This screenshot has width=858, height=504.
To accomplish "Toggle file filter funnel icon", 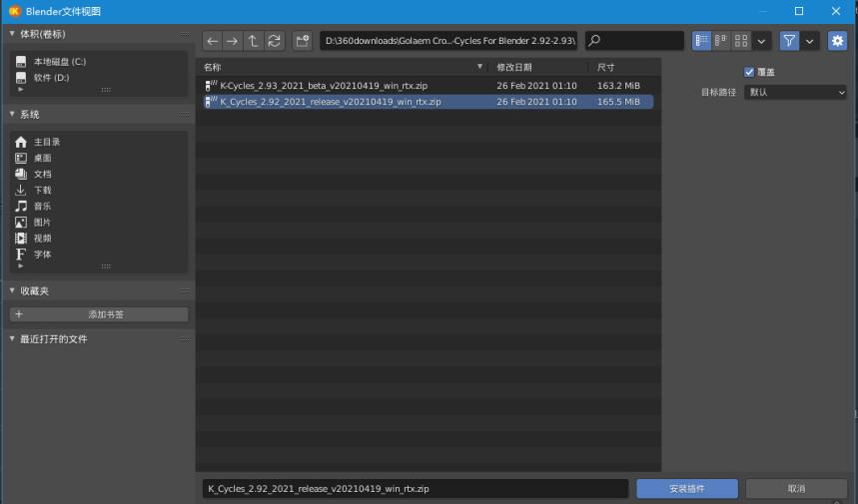I will click(x=789, y=41).
